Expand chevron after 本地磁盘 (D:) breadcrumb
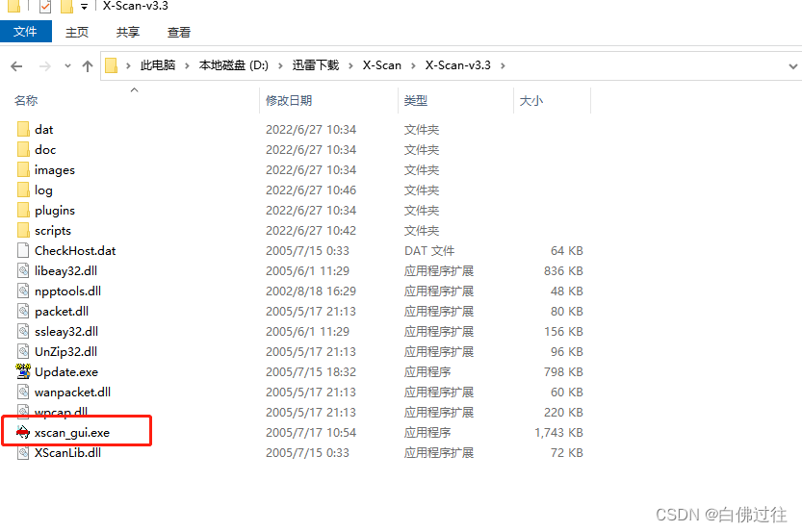Image resolution: width=802 pixels, height=532 pixels. point(280,65)
